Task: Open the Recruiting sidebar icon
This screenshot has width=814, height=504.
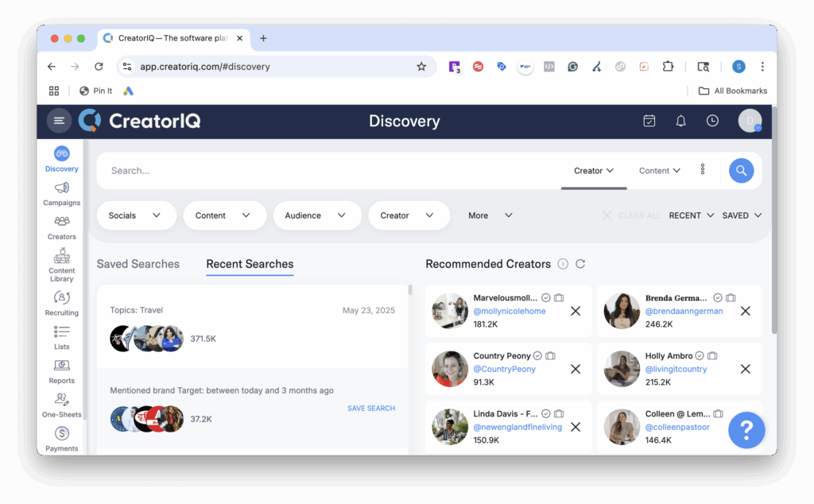Action: (x=61, y=297)
